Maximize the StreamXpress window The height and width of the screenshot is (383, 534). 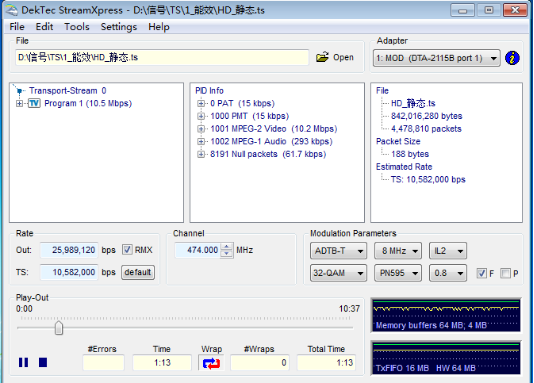(489, 10)
